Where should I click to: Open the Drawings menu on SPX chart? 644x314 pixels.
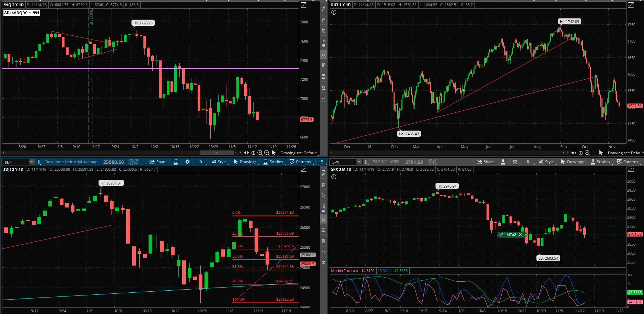(x=572, y=162)
